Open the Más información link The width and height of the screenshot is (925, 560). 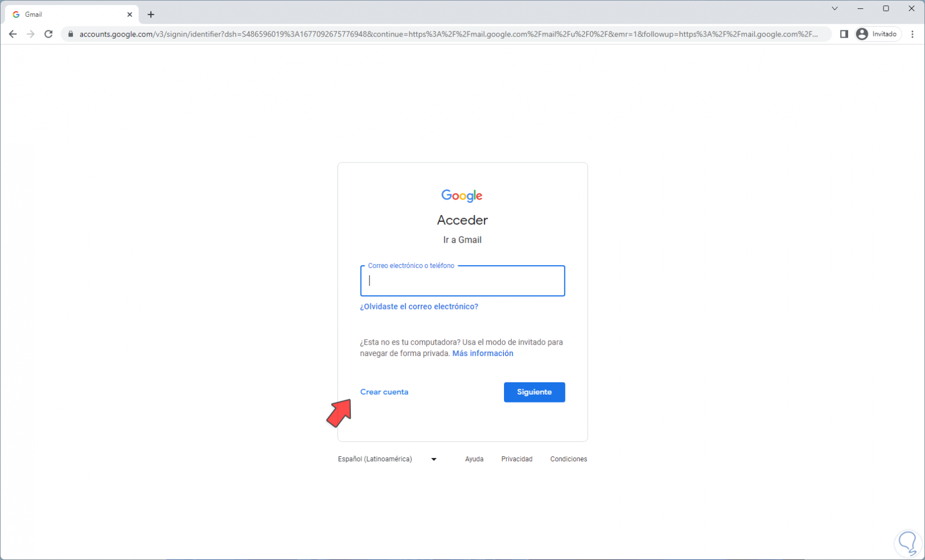[483, 353]
